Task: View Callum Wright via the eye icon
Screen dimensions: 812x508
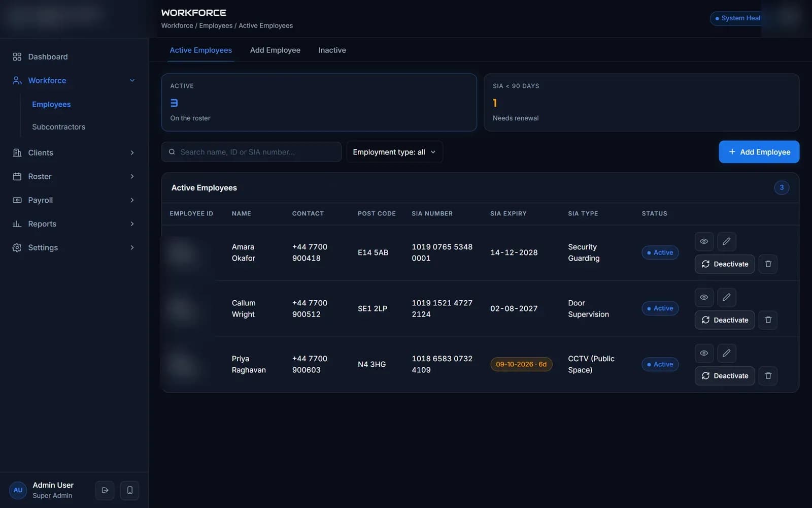Action: pyautogui.click(x=704, y=297)
